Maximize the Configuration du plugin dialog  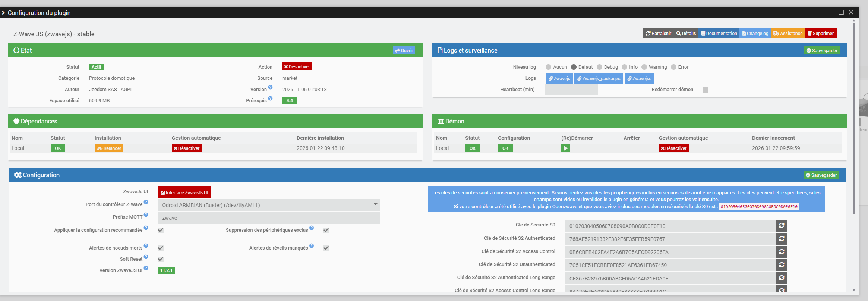pos(841,12)
